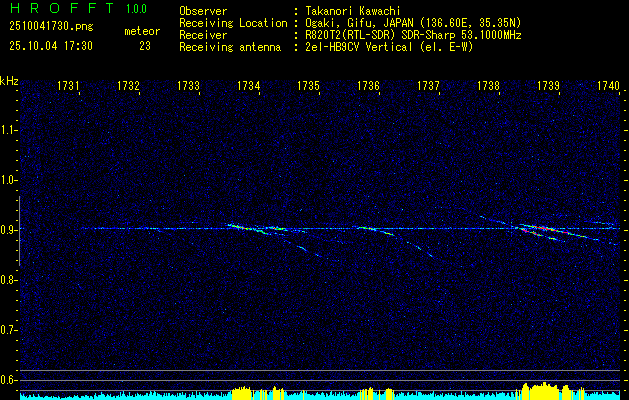The height and width of the screenshot is (400, 629).
Task: Click the 0.6 kHz axis label
Action: click(x=8, y=380)
